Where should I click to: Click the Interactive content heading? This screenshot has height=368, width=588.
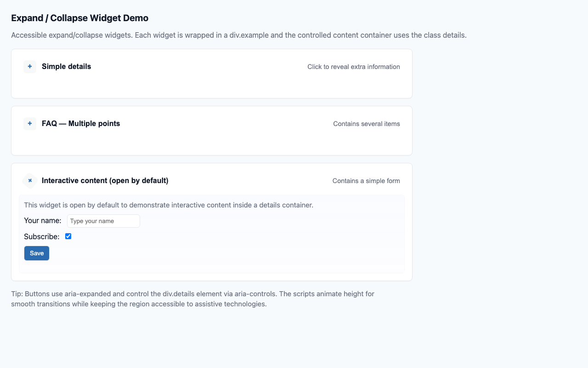pyautogui.click(x=105, y=180)
